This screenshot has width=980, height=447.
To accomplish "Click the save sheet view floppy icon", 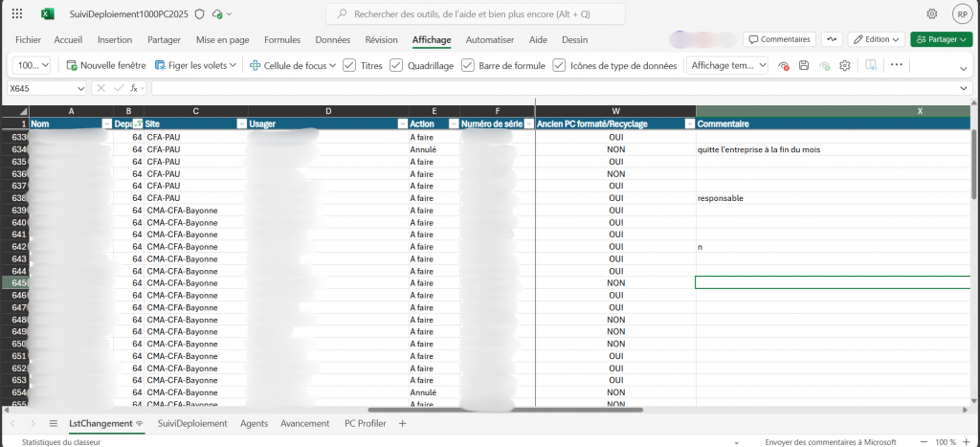I will (x=804, y=66).
